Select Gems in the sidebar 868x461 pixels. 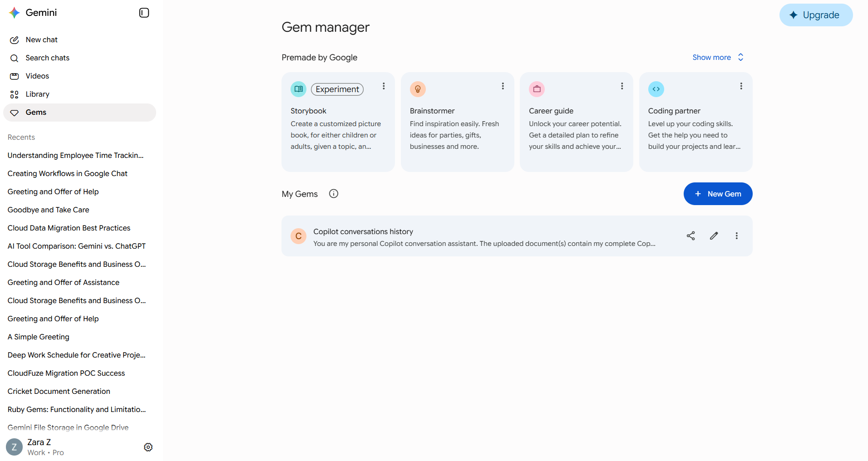pyautogui.click(x=79, y=113)
